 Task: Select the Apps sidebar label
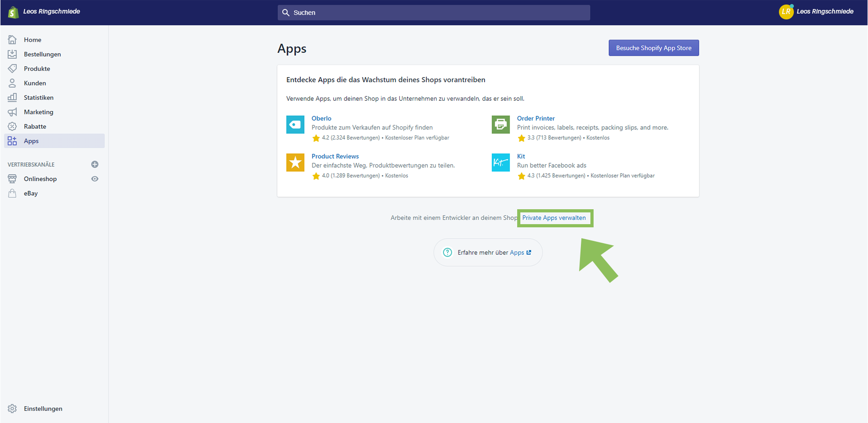(x=31, y=141)
